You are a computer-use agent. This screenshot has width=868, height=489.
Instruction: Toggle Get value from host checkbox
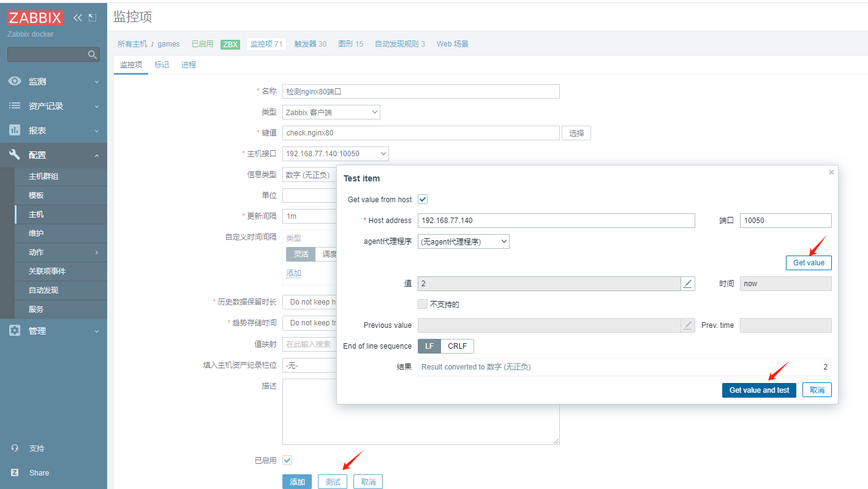point(423,199)
